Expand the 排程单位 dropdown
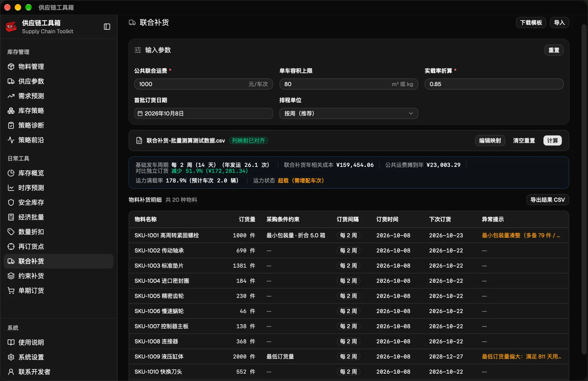This screenshot has width=588, height=381. (x=349, y=114)
